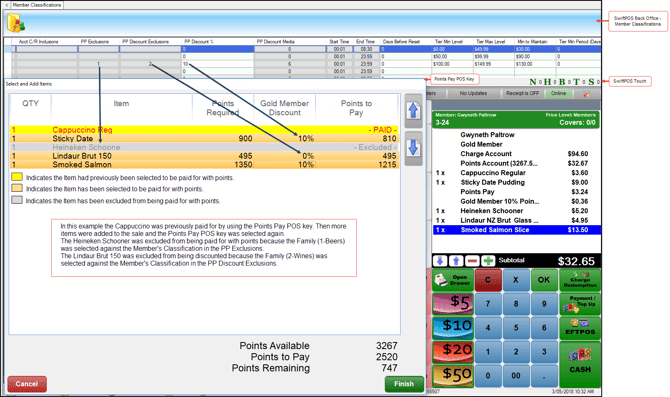Click the Charge Account $94.60 line

[x=517, y=154]
